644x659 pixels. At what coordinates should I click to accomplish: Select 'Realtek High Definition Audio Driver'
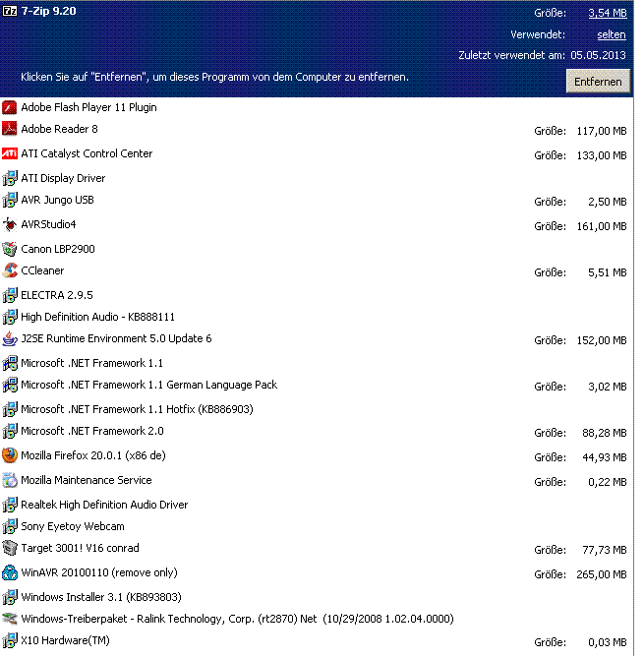point(104,505)
